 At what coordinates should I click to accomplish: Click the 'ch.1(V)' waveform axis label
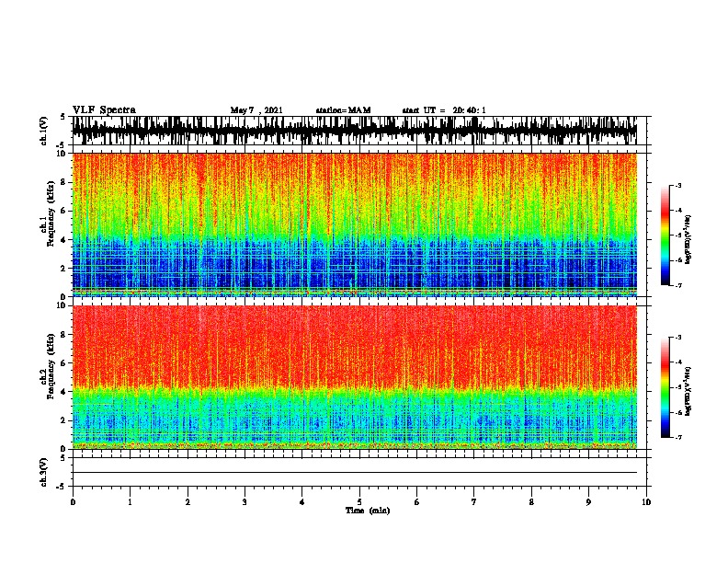[43, 131]
